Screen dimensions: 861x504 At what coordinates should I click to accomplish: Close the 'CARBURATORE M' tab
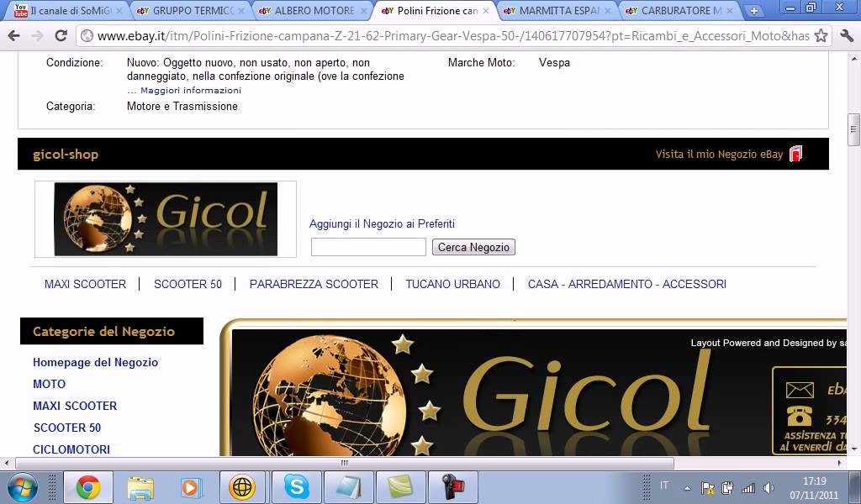[730, 10]
